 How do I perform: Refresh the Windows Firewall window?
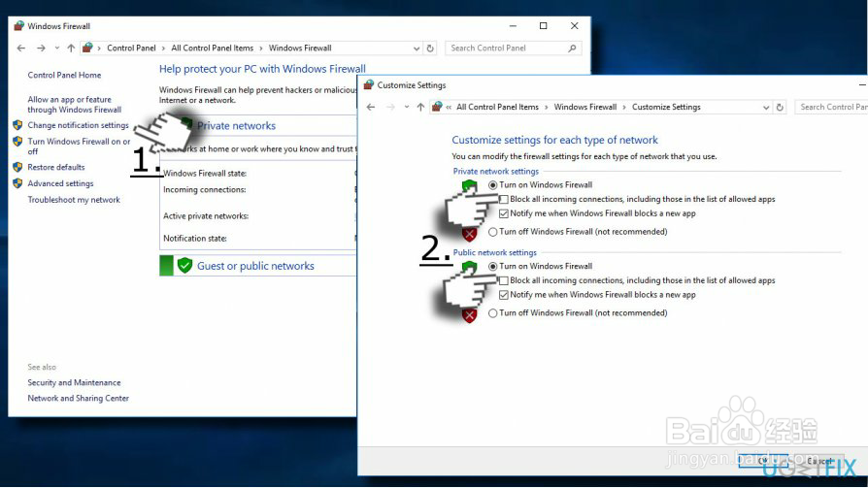[x=430, y=49]
